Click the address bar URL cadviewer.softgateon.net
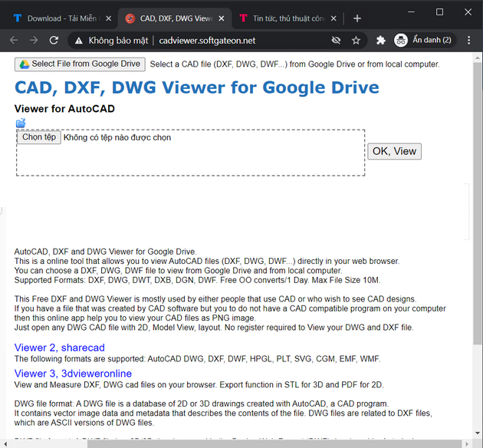Screen dimensions: 483x448 coord(207,41)
